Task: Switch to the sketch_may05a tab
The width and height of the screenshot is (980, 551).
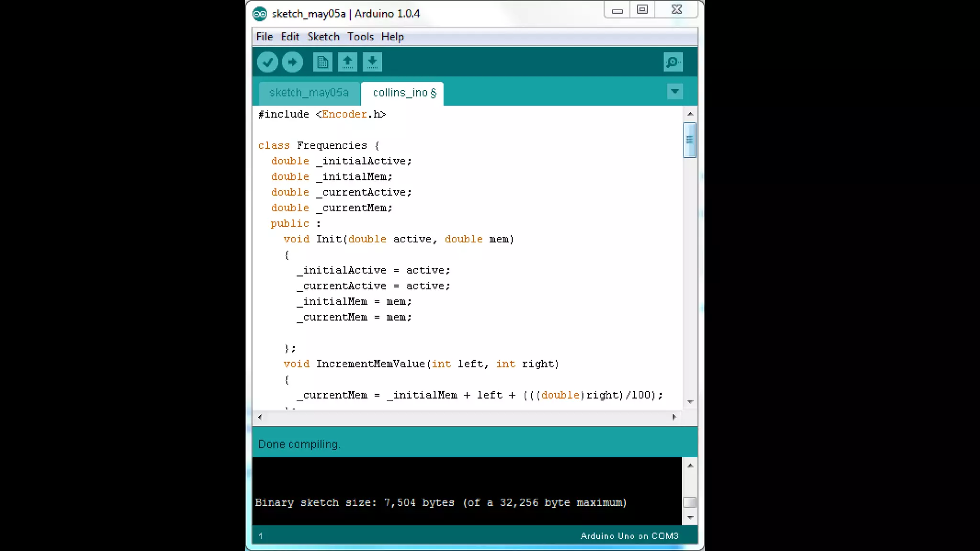Action: (309, 93)
